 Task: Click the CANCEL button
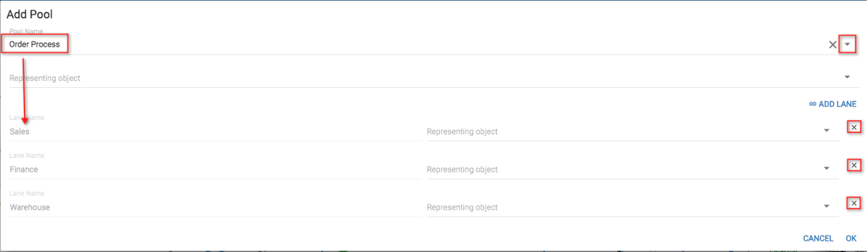coord(818,239)
